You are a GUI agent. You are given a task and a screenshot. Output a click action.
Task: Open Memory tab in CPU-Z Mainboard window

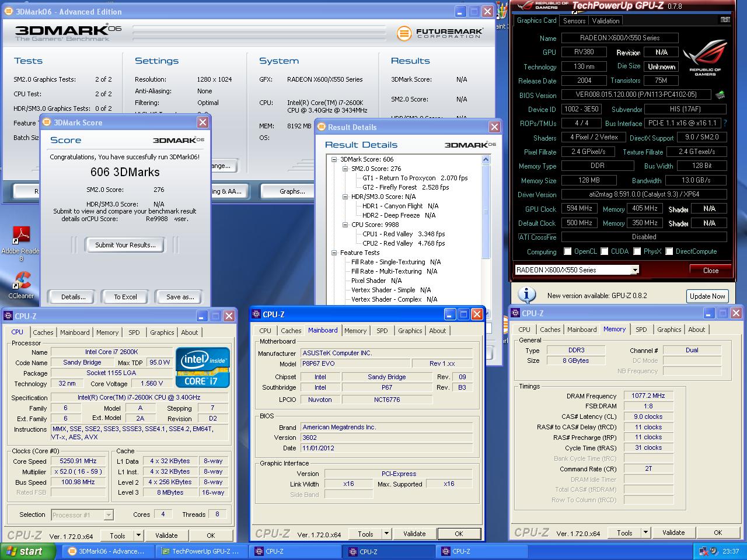[355, 331]
